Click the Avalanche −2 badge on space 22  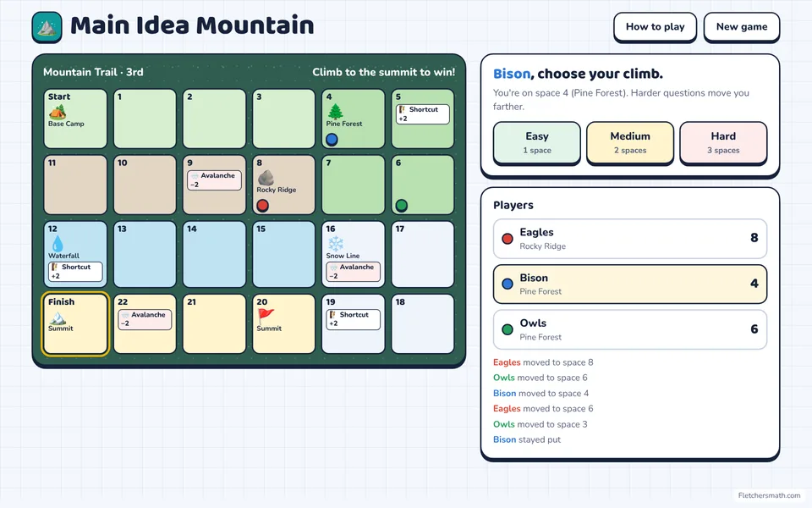pyautogui.click(x=145, y=319)
